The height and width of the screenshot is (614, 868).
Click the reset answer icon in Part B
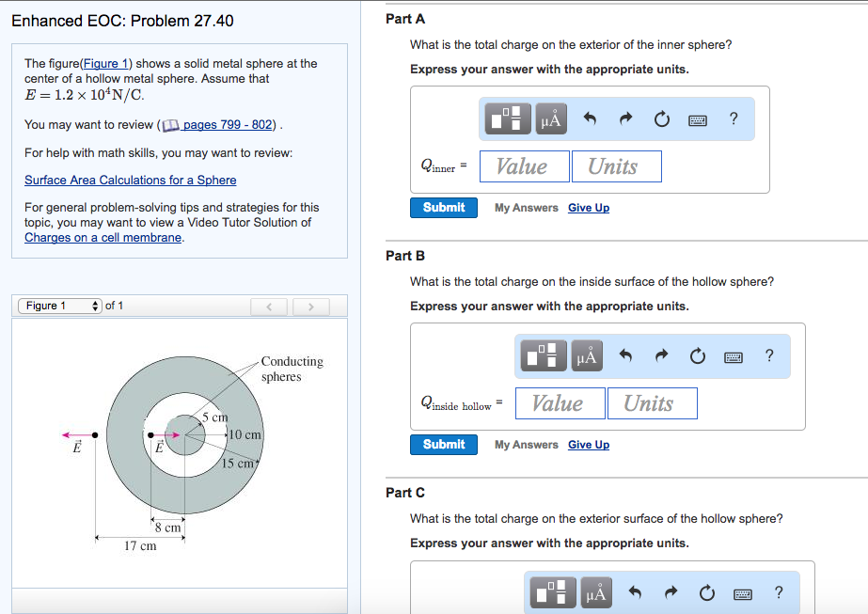[697, 356]
